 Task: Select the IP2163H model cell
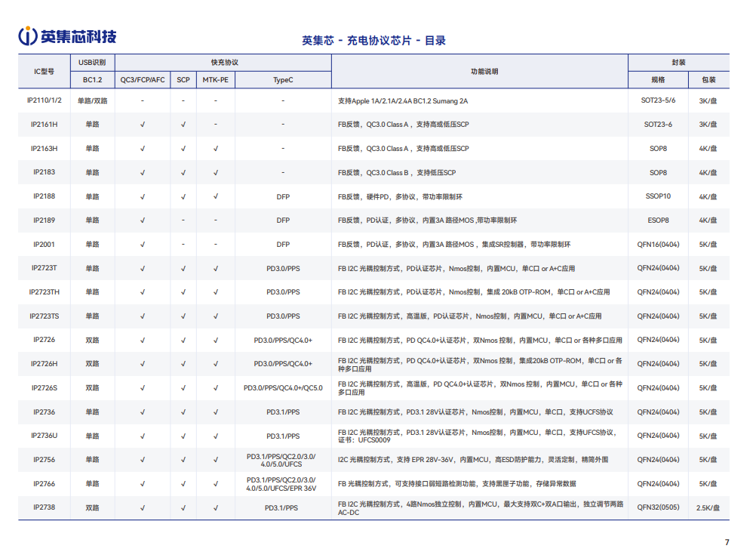(x=44, y=149)
